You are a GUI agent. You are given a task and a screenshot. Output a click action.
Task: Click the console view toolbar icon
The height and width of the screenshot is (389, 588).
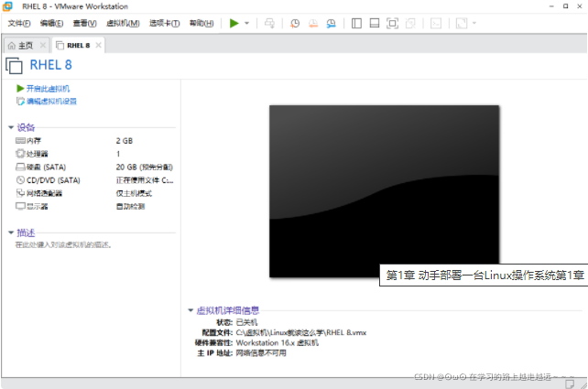[436, 23]
